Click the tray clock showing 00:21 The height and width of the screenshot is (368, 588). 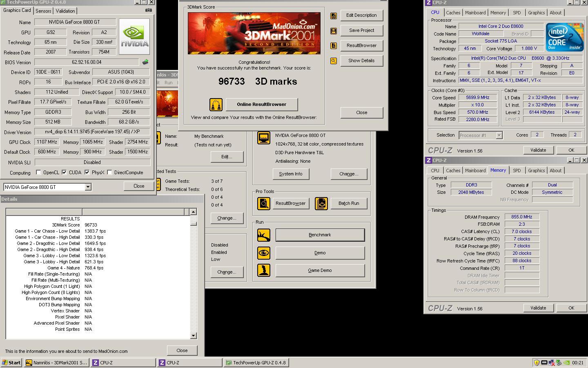[x=578, y=363]
